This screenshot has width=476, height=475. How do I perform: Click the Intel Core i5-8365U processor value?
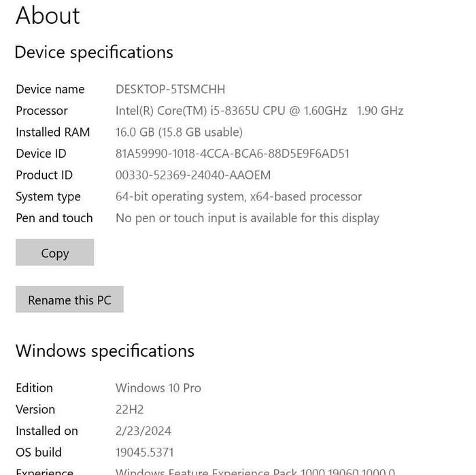[x=259, y=111]
